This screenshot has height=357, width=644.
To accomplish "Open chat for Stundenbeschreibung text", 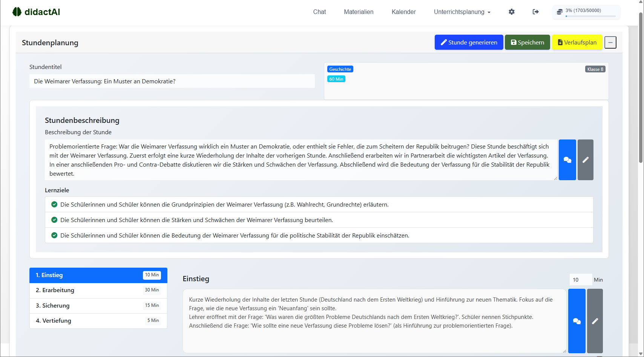I will [x=567, y=160].
